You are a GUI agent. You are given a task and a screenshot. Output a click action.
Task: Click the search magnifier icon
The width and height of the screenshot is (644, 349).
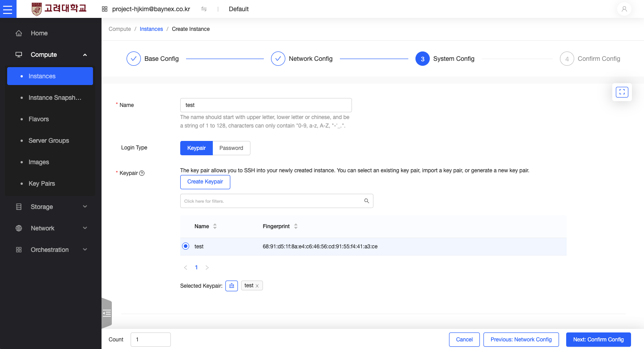pyautogui.click(x=367, y=201)
